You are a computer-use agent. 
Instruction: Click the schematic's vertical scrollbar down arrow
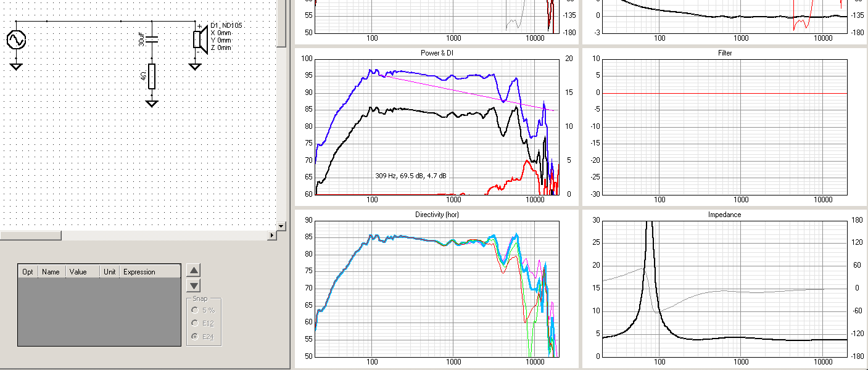[x=282, y=226]
